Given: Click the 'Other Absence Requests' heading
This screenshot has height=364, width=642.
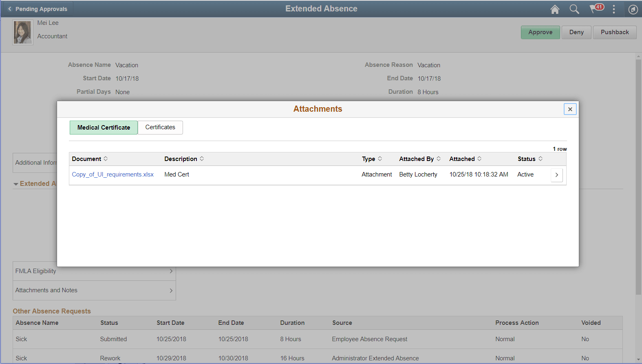Looking at the screenshot, I should 52,311.
